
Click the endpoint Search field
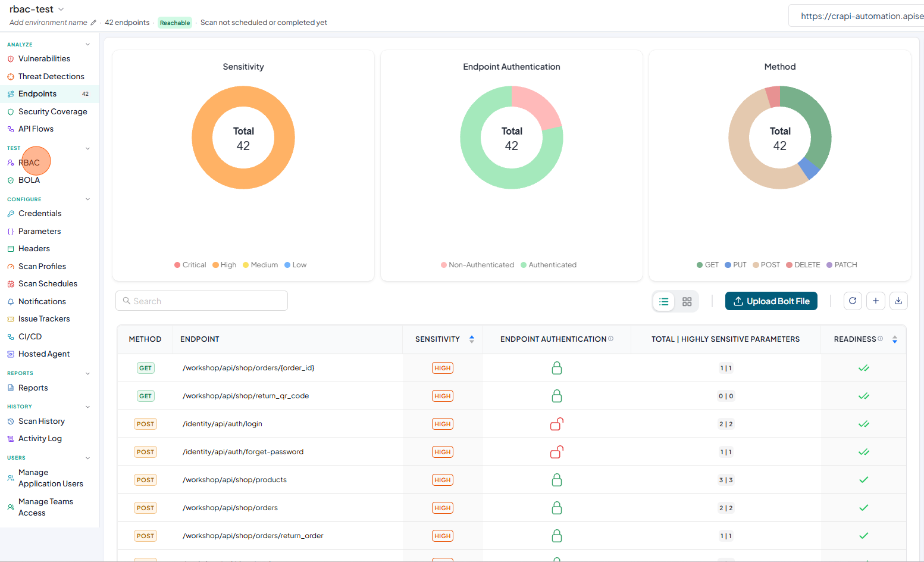pos(202,301)
